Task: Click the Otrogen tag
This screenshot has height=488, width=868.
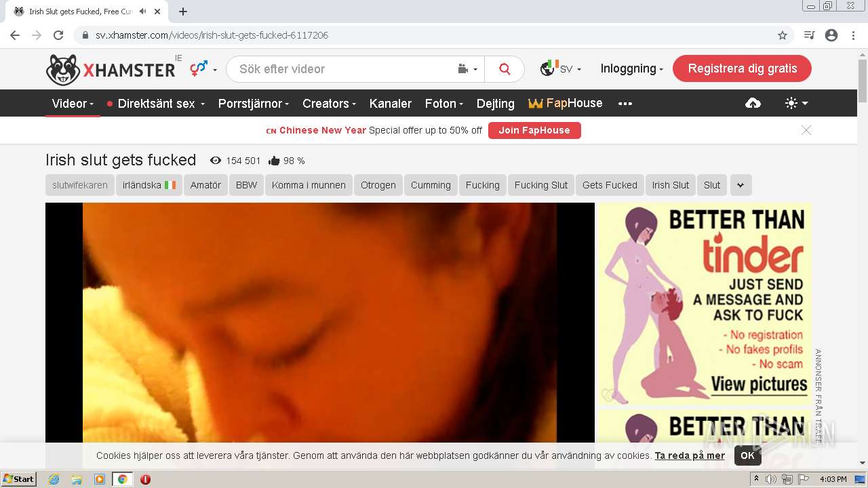Action: coord(378,185)
